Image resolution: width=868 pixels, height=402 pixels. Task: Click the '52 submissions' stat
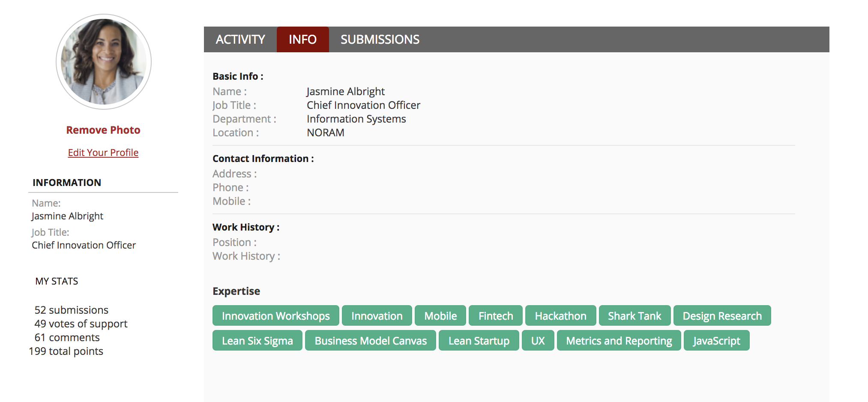coord(72,310)
